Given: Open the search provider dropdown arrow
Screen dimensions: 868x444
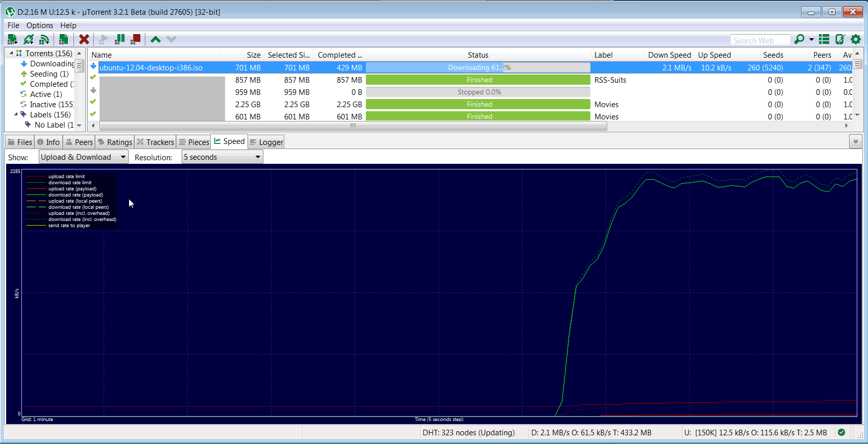Looking at the screenshot, I should (811, 39).
